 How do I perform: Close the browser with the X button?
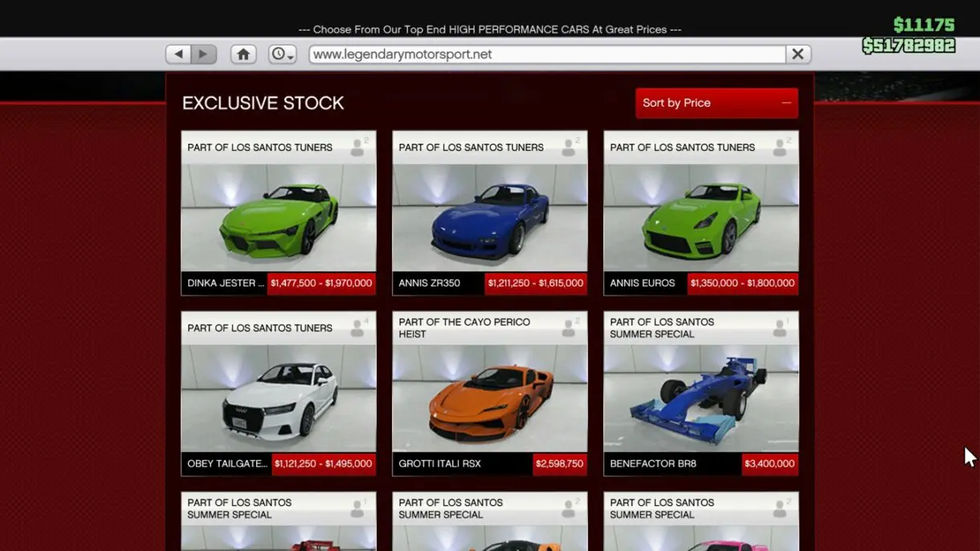click(798, 54)
